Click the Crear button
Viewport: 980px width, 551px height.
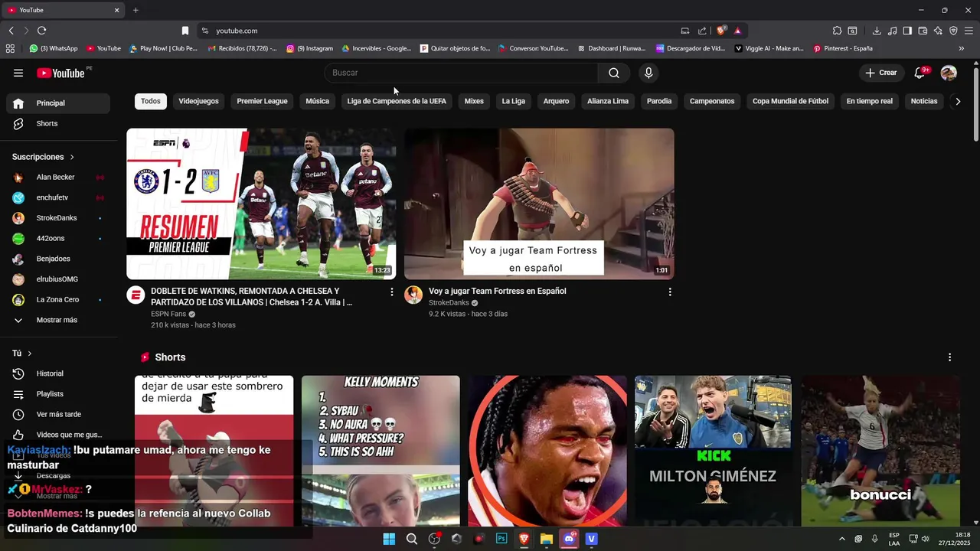point(880,73)
